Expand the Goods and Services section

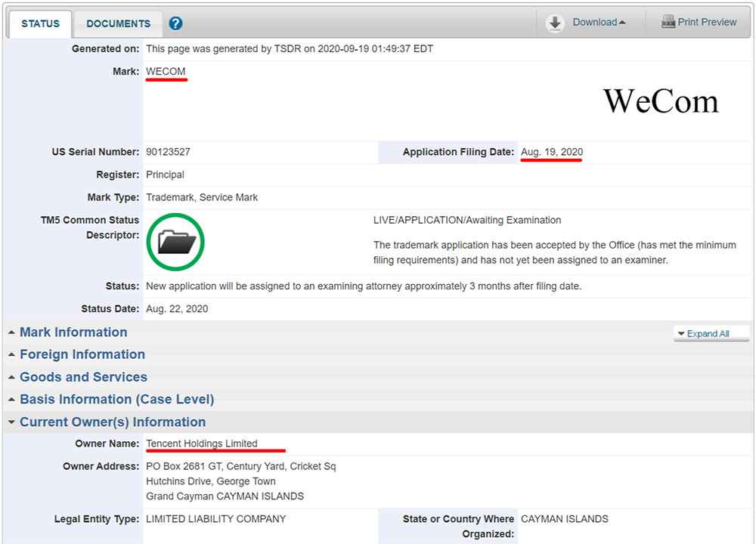(83, 377)
